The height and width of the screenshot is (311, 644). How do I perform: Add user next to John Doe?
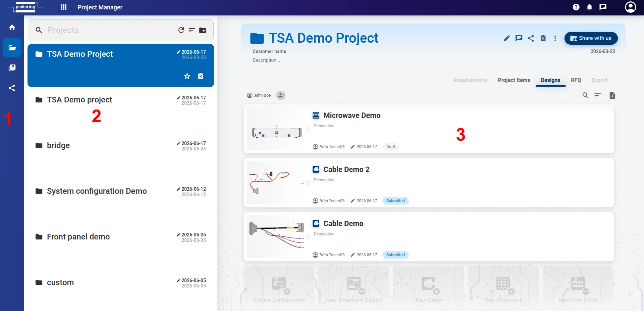coord(281,95)
